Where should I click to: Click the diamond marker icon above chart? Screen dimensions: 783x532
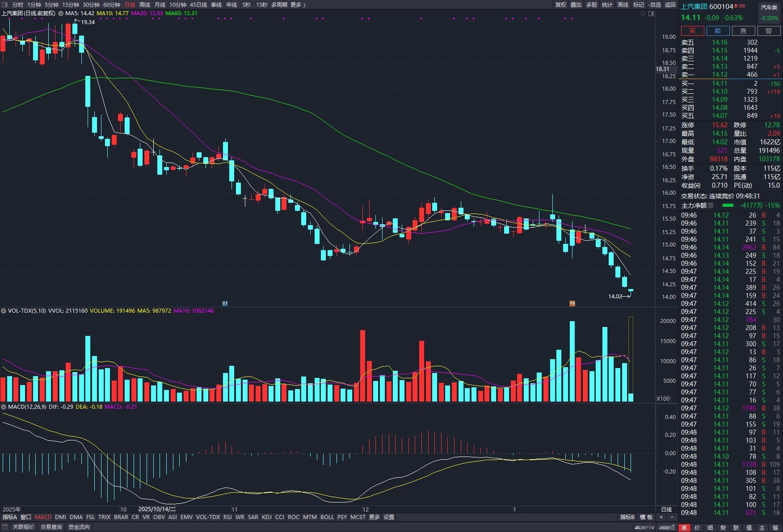(x=643, y=13)
